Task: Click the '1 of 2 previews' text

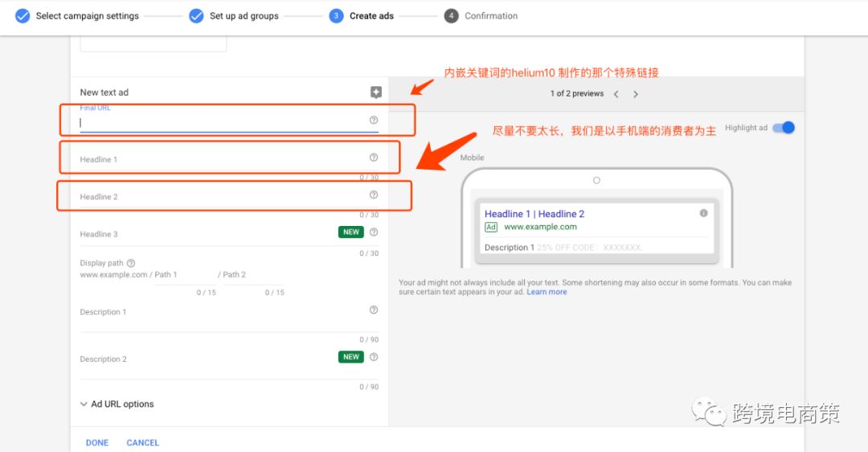Action: pyautogui.click(x=577, y=93)
